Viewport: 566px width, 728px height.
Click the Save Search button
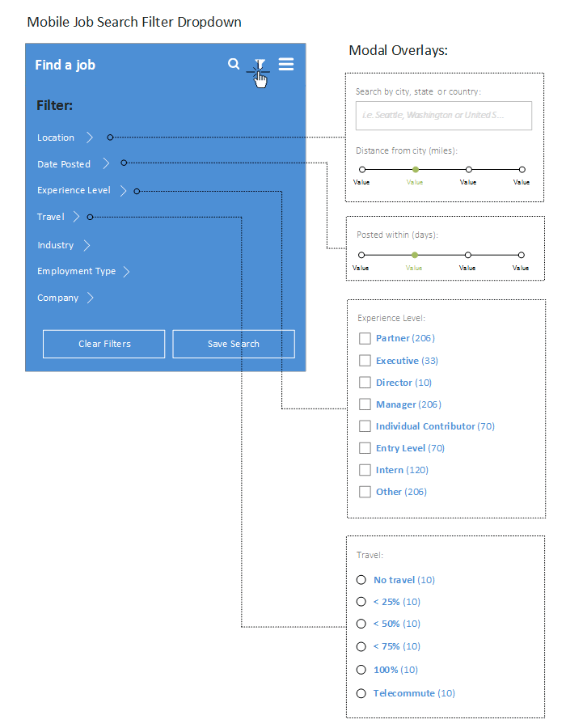coord(234,344)
